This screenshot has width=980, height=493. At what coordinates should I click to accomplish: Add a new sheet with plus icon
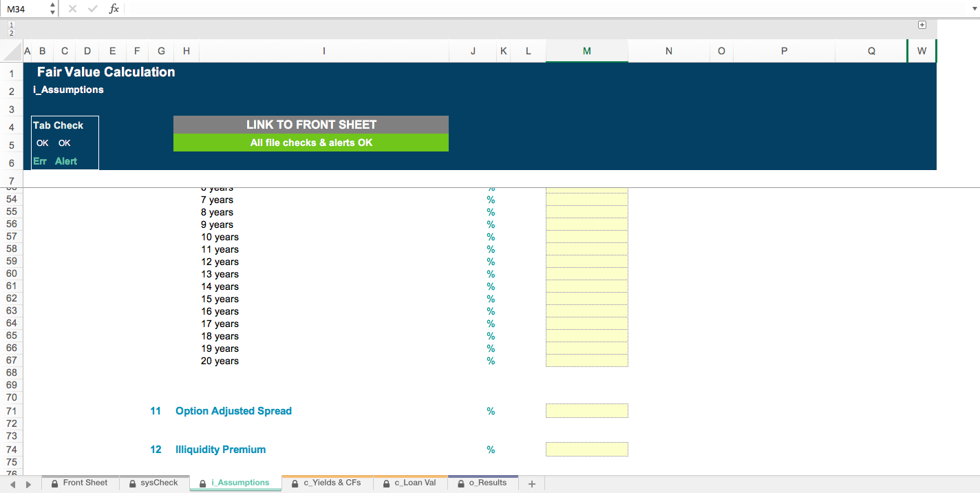[x=531, y=484]
